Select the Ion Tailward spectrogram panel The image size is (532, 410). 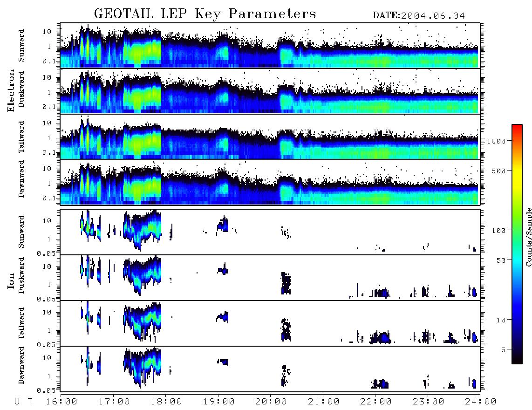(x=270, y=323)
